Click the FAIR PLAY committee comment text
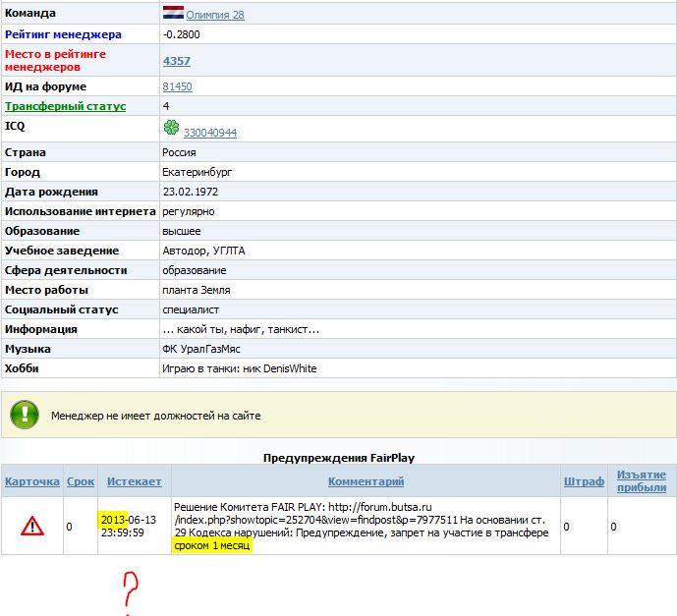 [365, 526]
